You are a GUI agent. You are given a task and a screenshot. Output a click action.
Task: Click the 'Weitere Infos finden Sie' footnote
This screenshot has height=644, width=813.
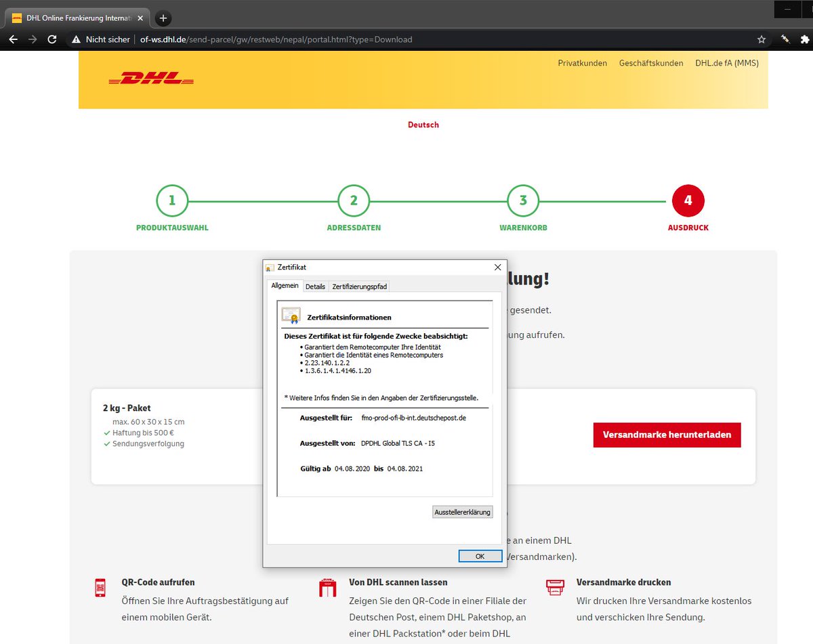pos(381,398)
